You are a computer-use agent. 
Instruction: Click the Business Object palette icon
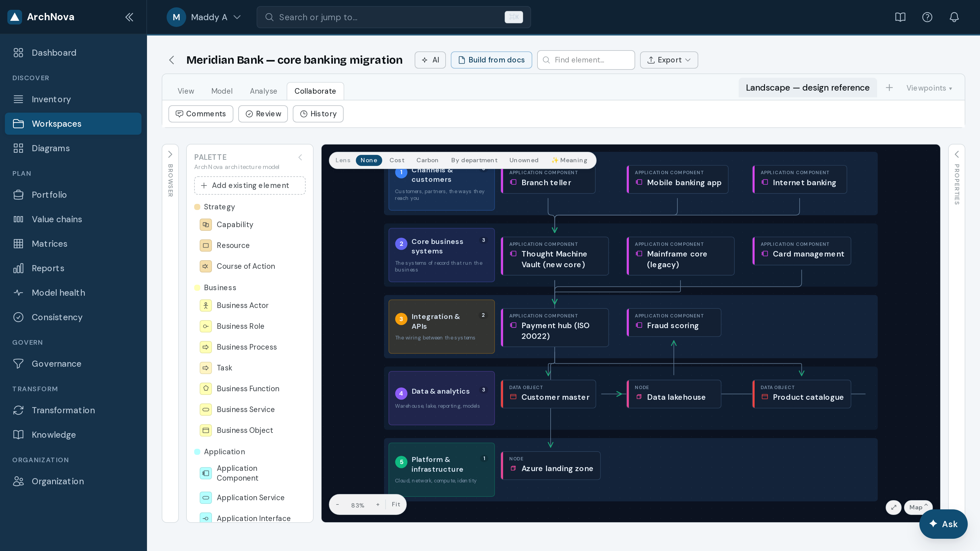pyautogui.click(x=206, y=430)
